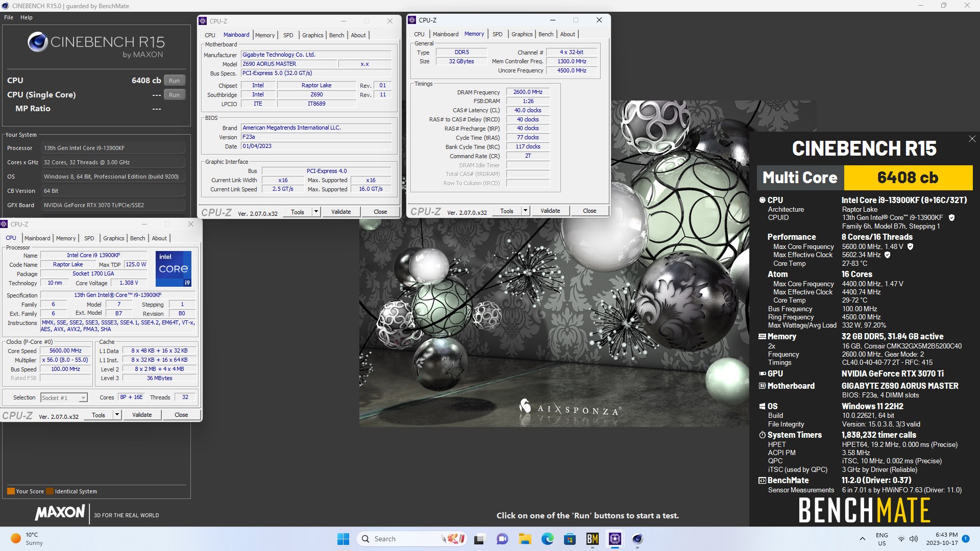Click the shield next to Max Core Frequency
Image resolution: width=980 pixels, height=551 pixels.
click(910, 246)
